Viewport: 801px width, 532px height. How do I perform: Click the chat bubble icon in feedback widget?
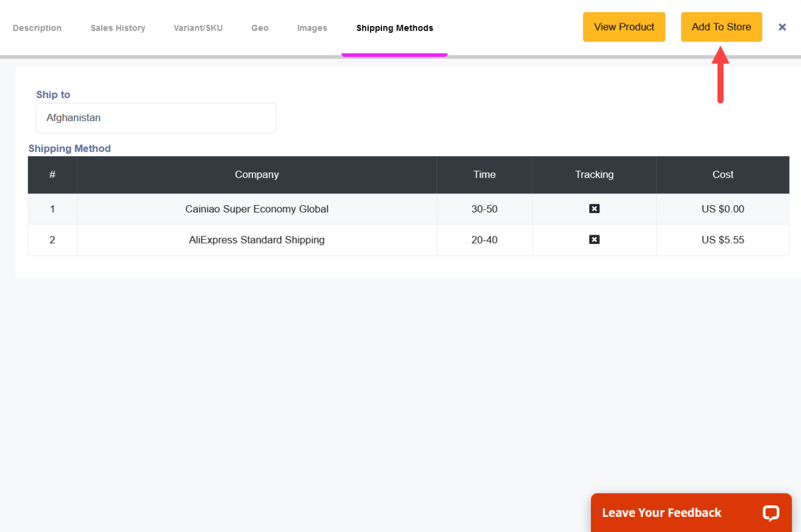(x=770, y=513)
